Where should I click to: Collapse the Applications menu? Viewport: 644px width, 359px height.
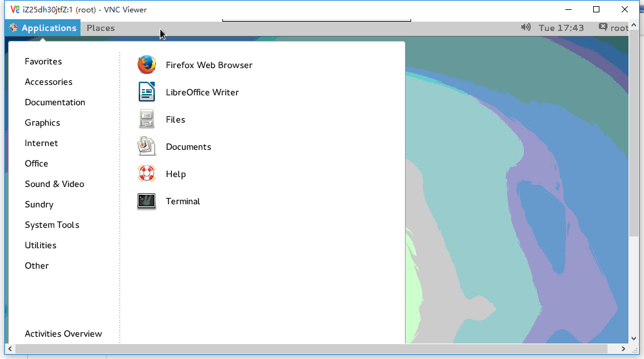(x=43, y=28)
